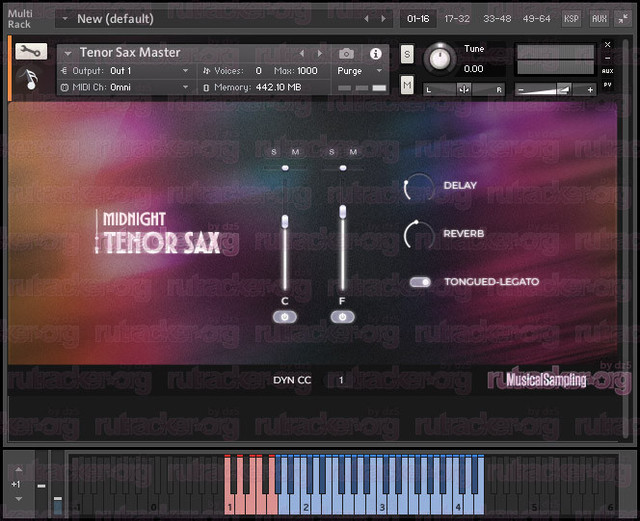Select rack page 17-32 tab

(x=457, y=19)
